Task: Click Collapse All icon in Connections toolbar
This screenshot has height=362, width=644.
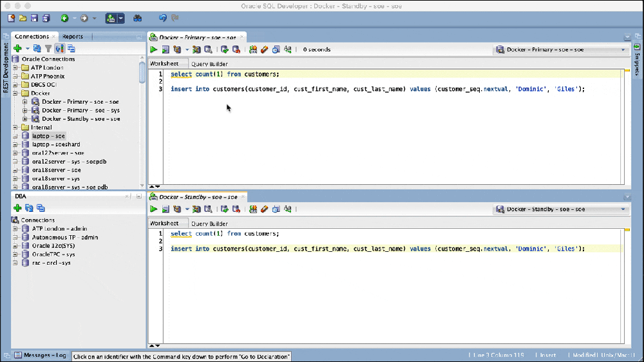Action: [x=71, y=48]
